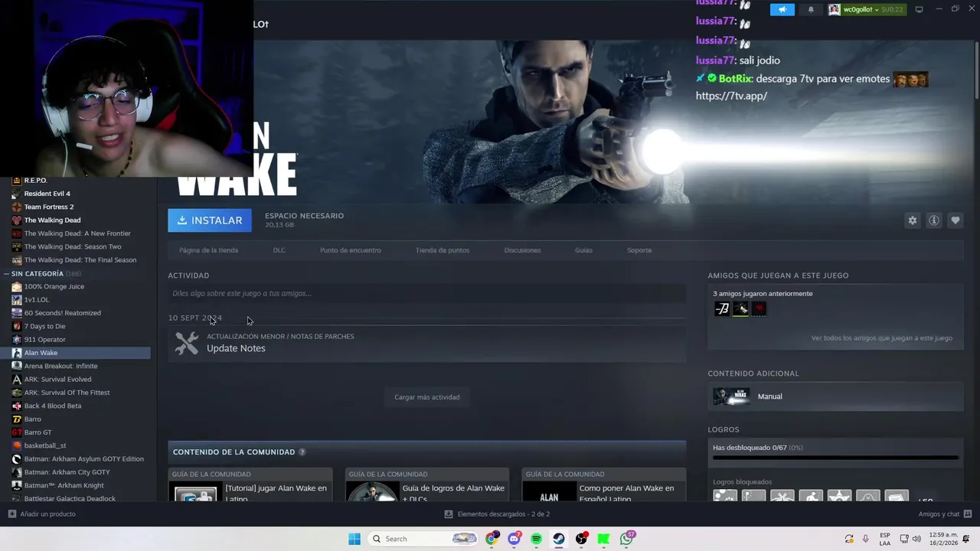Select Batman: Arkham Asylum GOTY Edition

[x=83, y=459]
